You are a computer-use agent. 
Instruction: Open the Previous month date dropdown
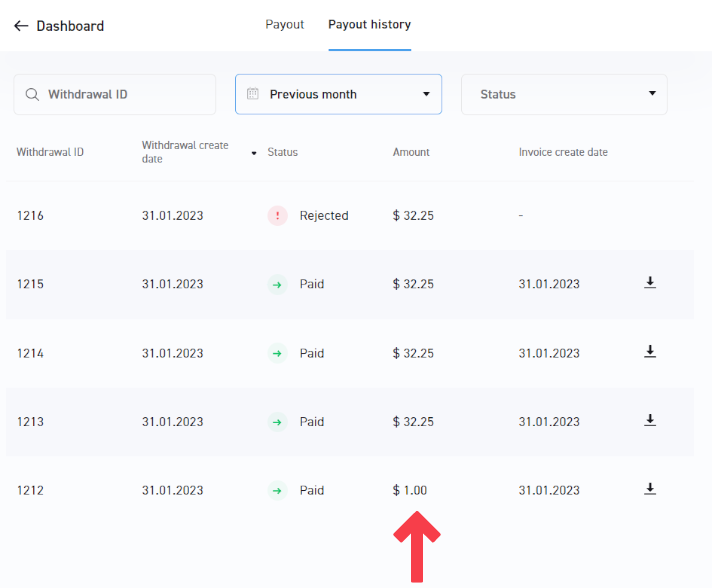[x=338, y=94]
